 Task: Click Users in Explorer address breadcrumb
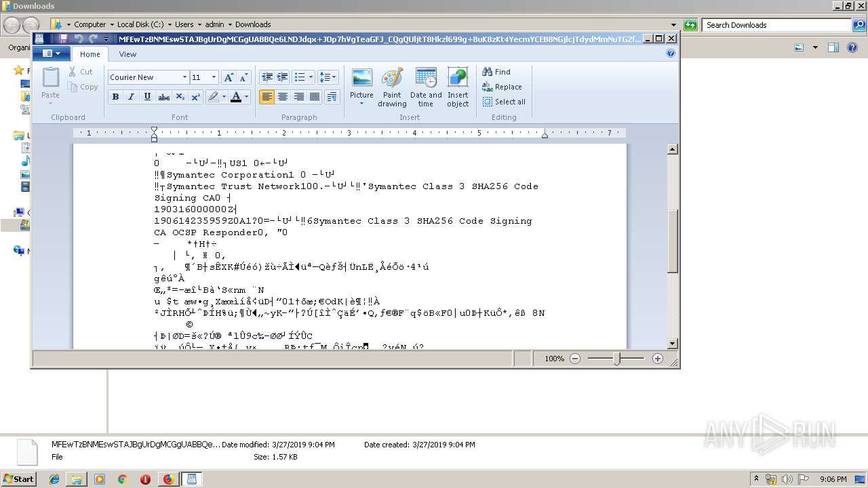184,24
